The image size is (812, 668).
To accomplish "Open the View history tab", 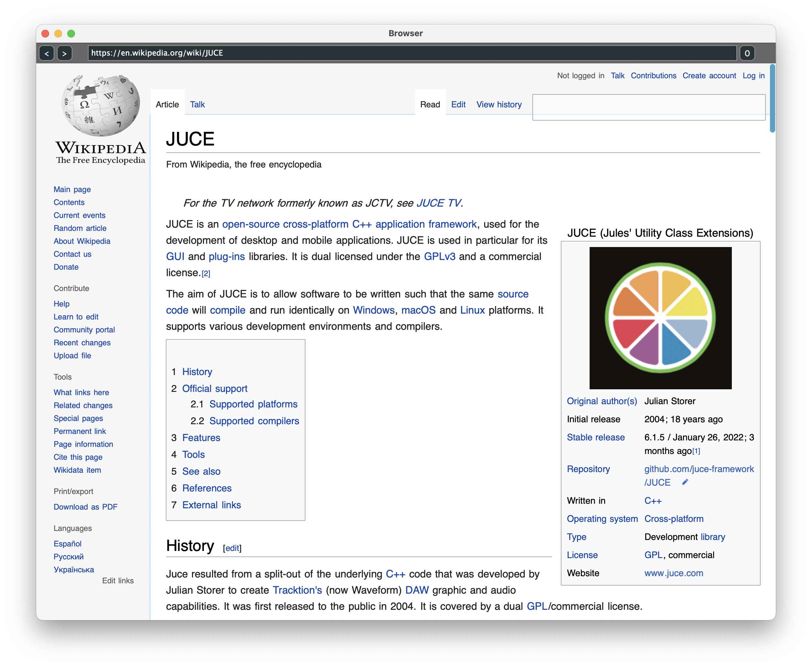I will [x=499, y=105].
